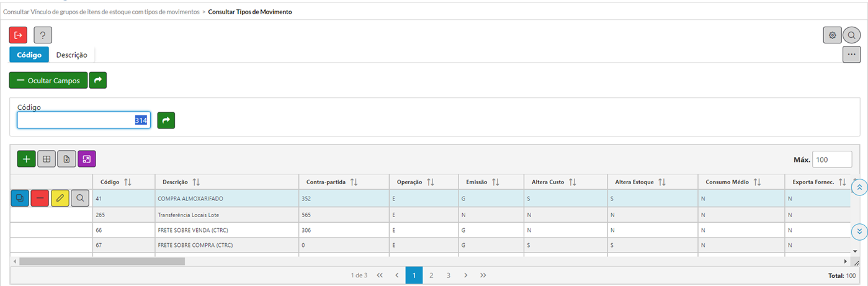Open settings via the gear icon
Image resolution: width=868 pixels, height=286 pixels.
click(832, 35)
